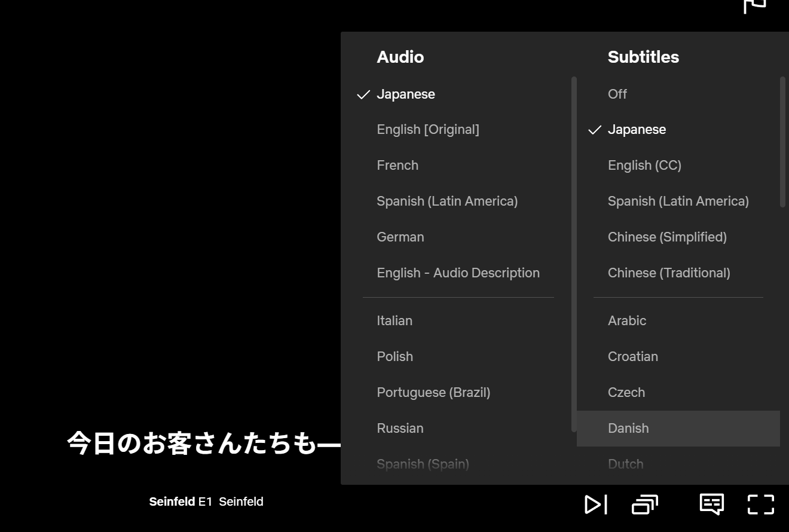Image resolution: width=789 pixels, height=532 pixels.
Task: Click the report problem flag icon
Action: 755,5
